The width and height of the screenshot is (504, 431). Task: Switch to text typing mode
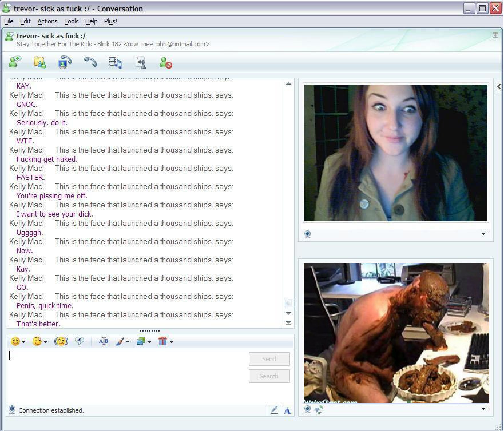287,410
